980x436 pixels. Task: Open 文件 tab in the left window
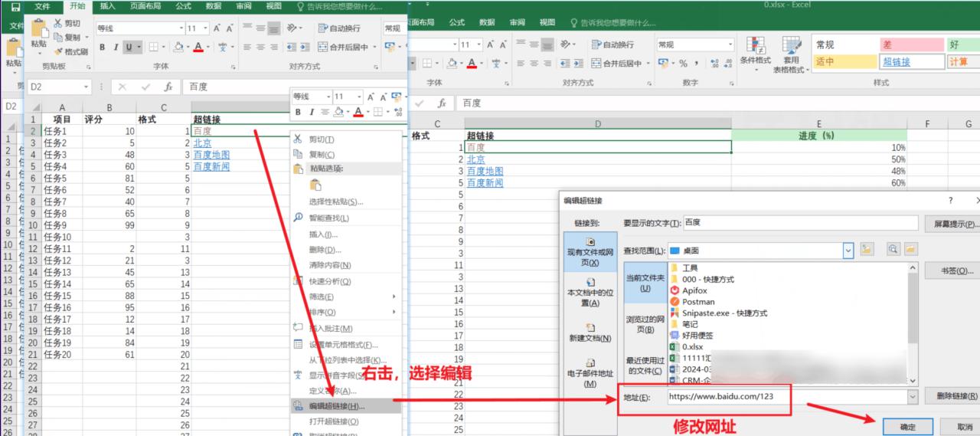[x=42, y=6]
